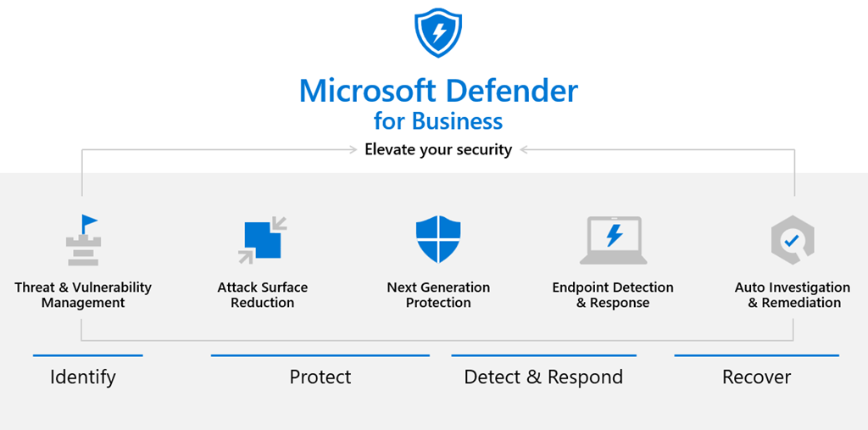868x430 pixels.
Task: Click Attack Surface Reduction label
Action: coord(263,295)
